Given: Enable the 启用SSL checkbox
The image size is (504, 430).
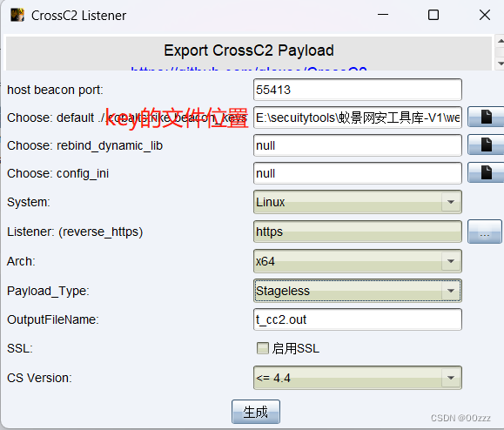Looking at the screenshot, I should (x=263, y=348).
